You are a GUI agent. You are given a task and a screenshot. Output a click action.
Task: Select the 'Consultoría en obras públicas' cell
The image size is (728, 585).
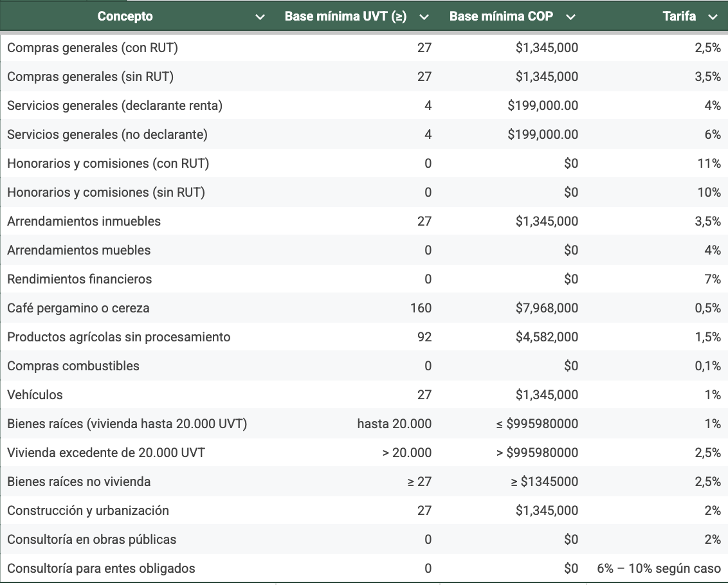click(x=92, y=539)
